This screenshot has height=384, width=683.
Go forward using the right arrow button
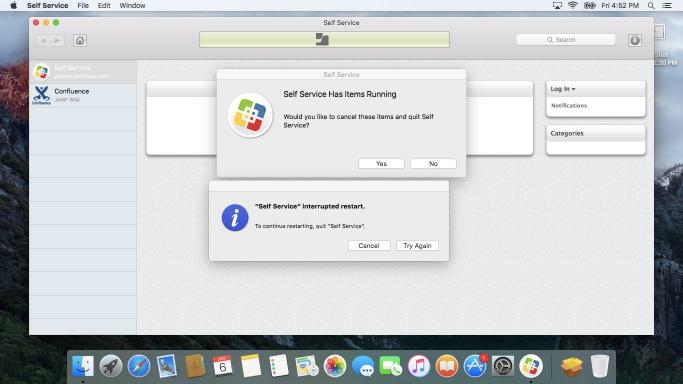(x=57, y=40)
